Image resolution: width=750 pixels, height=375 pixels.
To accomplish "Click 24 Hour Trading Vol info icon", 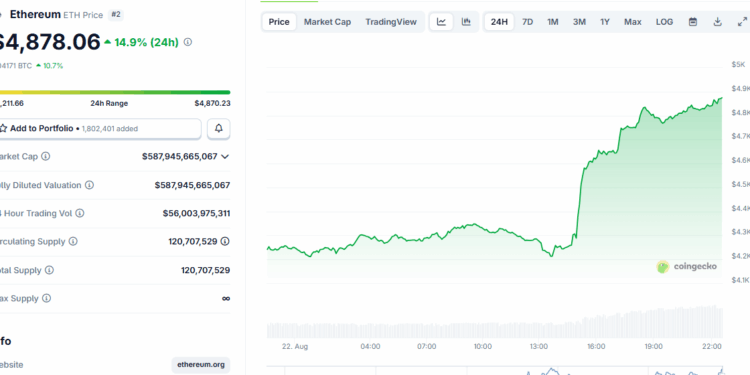I will (x=80, y=213).
